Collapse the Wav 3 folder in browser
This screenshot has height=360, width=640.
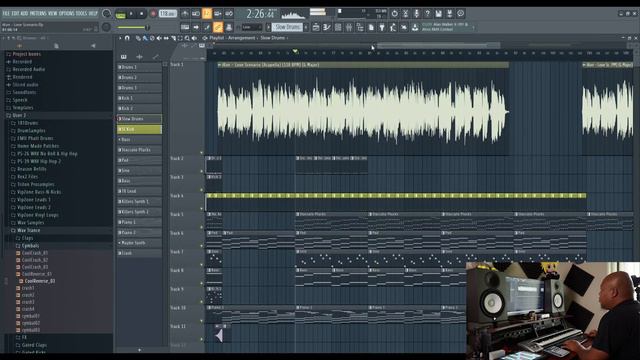[19, 116]
